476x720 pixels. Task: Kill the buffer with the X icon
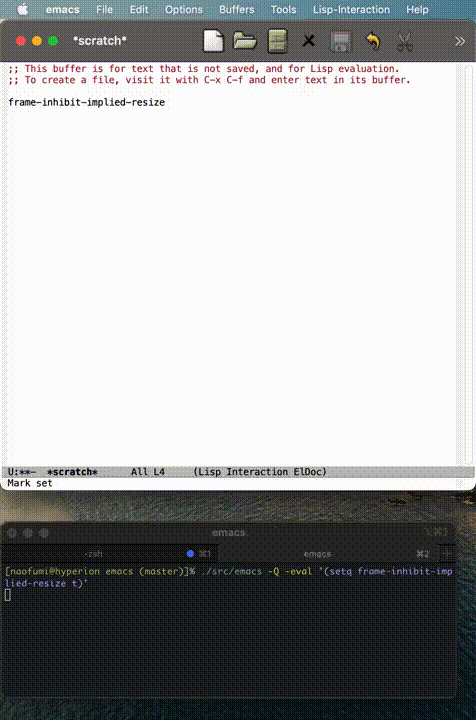309,41
